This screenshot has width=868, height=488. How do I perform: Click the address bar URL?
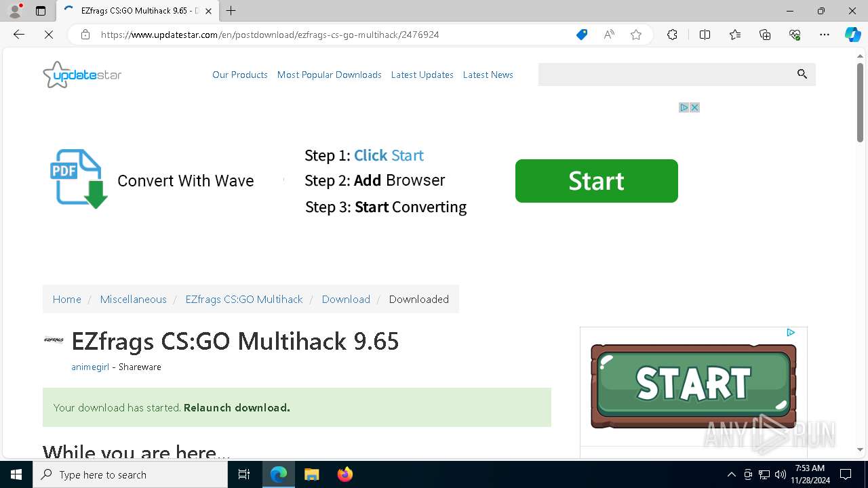[270, 35]
